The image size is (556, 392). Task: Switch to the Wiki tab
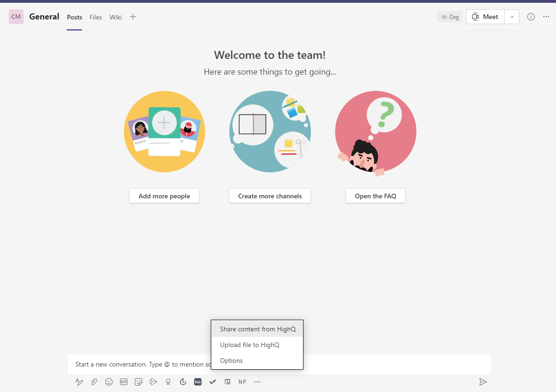coord(116,17)
